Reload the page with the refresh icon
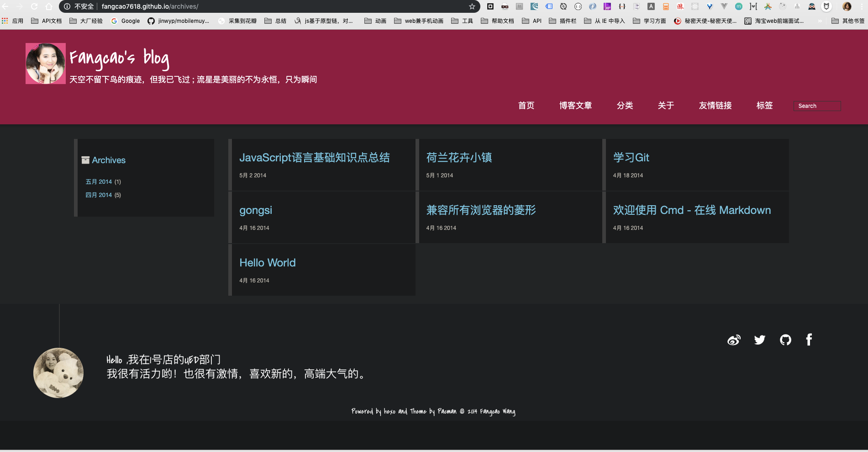Image resolution: width=868 pixels, height=452 pixels. [x=34, y=6]
